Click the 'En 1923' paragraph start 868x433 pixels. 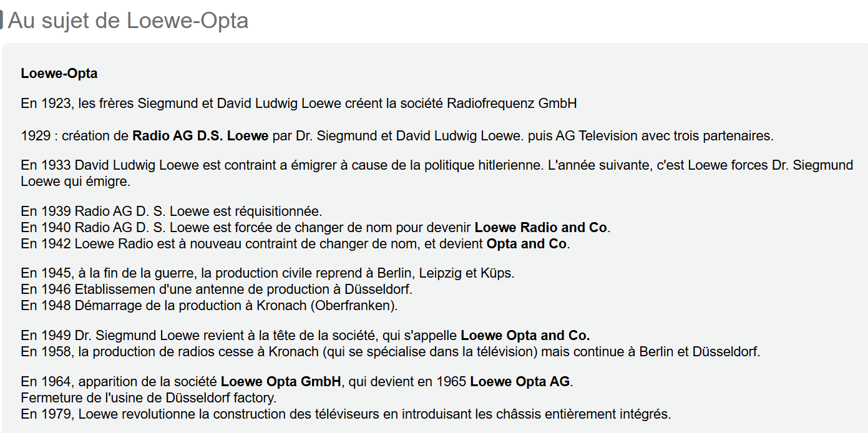[x=46, y=104]
